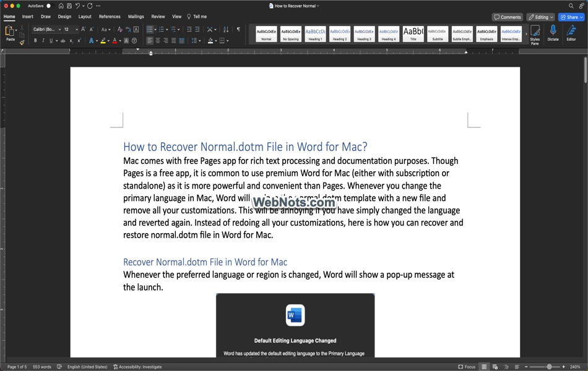Screen dimensions: 588x371
Task: Switch to the Layout tab
Action: 85,17
